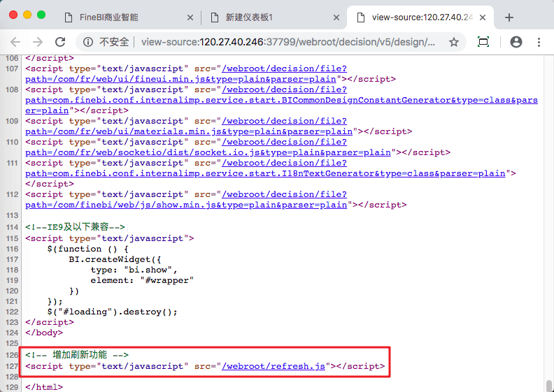
Task: Go back to previous page
Action: 15,43
